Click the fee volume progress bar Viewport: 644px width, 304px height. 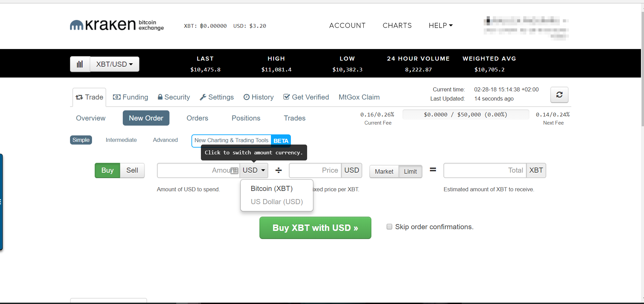point(466,114)
